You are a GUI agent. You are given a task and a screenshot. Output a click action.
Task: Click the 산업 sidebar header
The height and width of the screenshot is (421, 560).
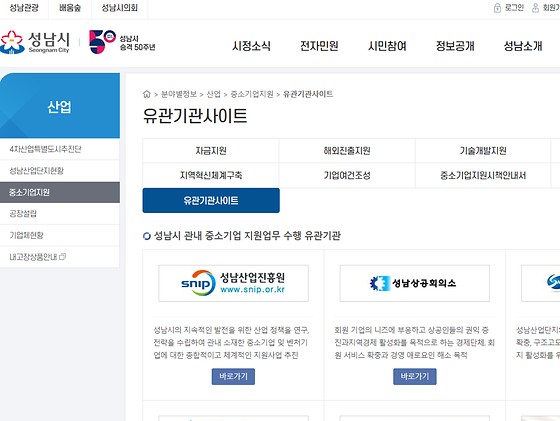click(60, 106)
